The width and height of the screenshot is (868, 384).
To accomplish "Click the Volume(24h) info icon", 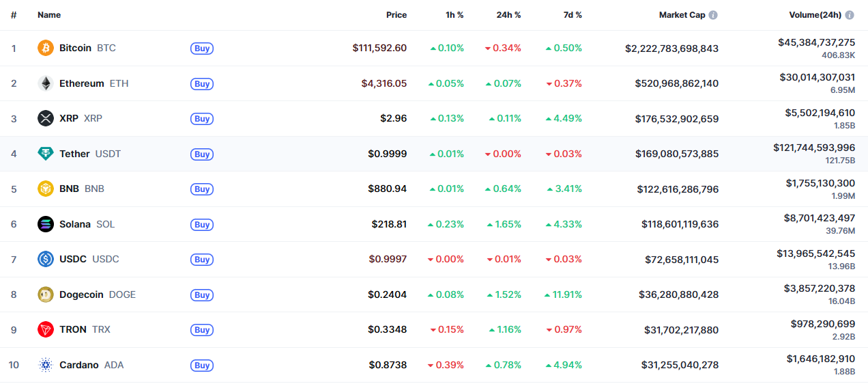I will (850, 15).
